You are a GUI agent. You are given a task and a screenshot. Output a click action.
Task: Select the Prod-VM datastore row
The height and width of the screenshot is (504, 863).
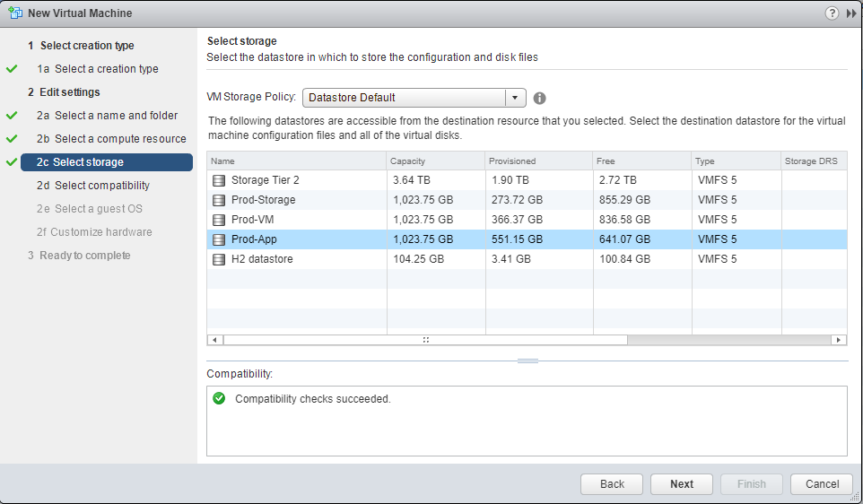click(x=527, y=220)
